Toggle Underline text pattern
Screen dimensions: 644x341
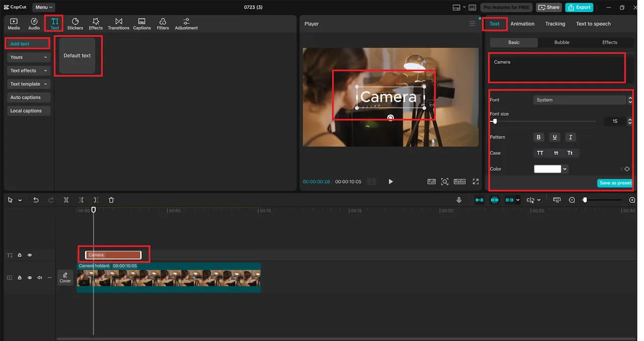554,137
